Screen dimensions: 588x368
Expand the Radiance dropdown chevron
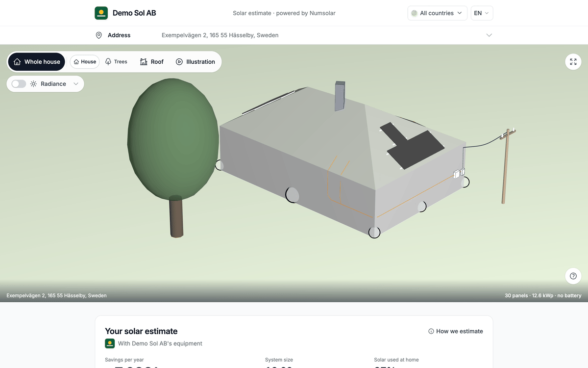click(76, 84)
